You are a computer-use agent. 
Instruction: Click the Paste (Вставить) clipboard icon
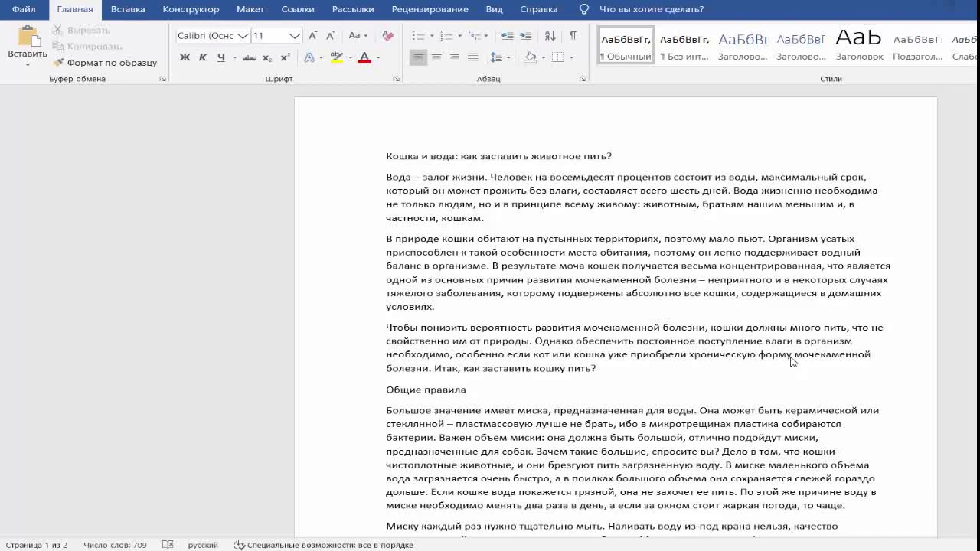pos(28,36)
